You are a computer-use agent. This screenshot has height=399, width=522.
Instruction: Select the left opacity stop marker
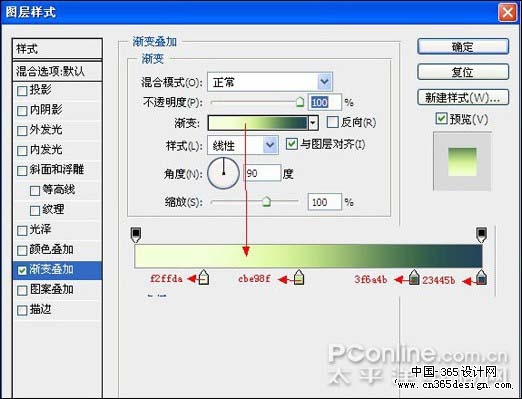pos(136,235)
